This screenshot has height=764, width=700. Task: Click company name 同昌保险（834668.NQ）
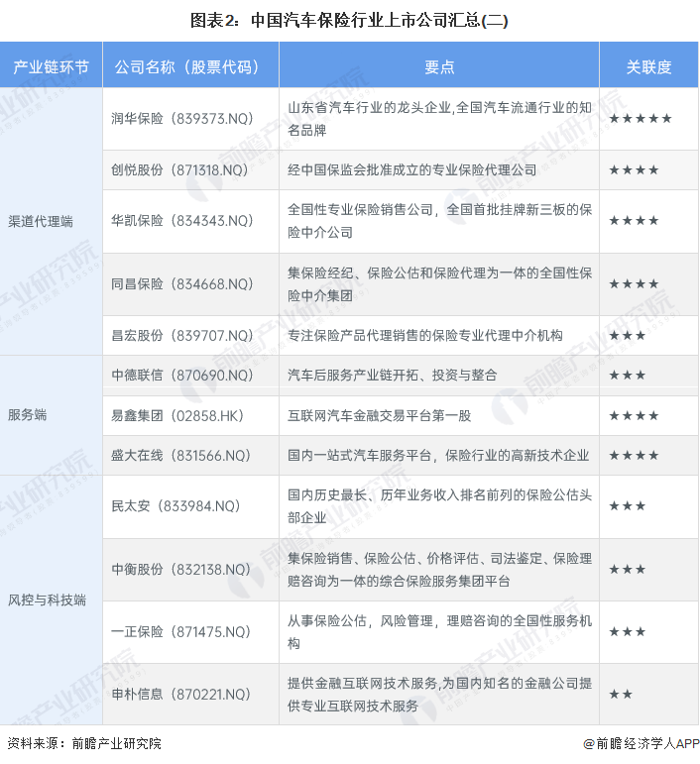(x=182, y=284)
